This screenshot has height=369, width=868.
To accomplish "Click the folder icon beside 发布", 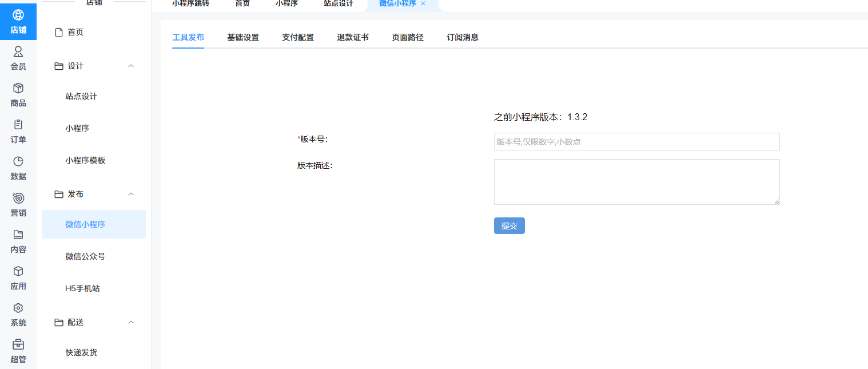I will click(58, 195).
